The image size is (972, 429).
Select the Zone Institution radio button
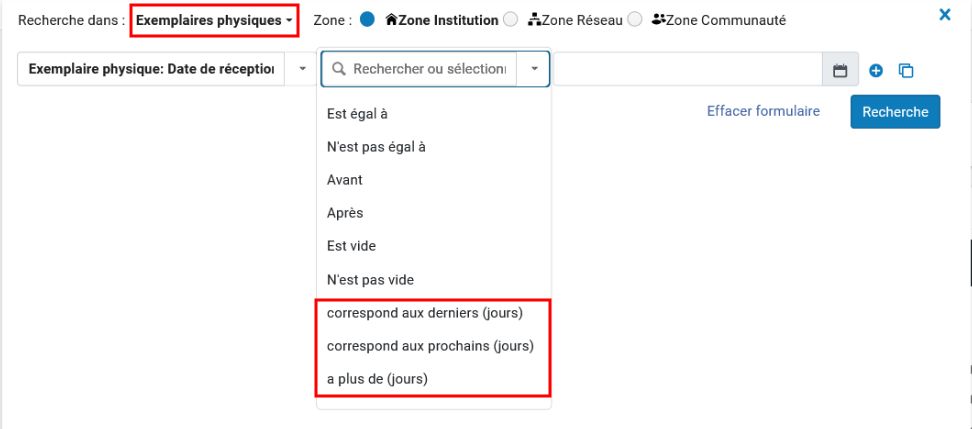pyautogui.click(x=367, y=19)
